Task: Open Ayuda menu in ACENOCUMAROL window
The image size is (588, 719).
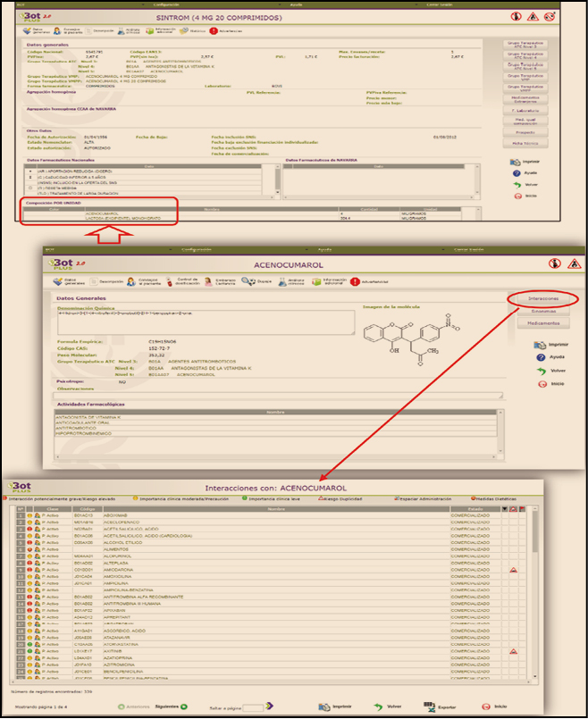Action: pyautogui.click(x=324, y=249)
